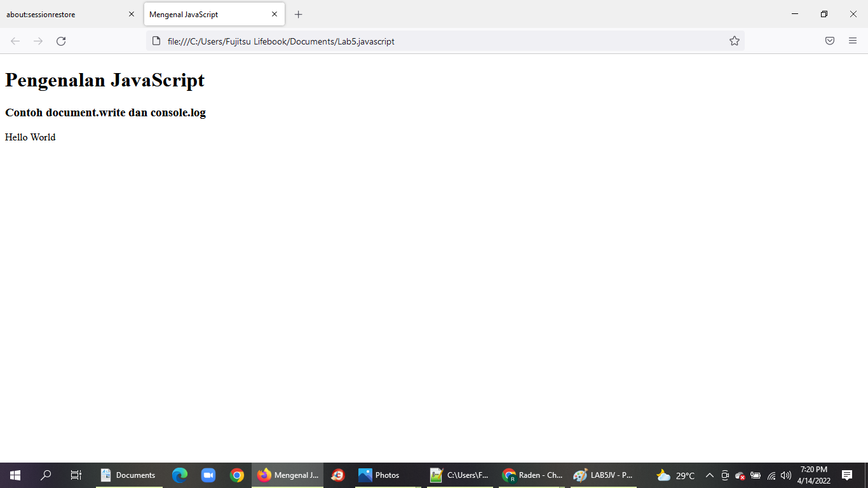Image resolution: width=868 pixels, height=488 pixels.
Task: Switch to the about:sessionrestore tab
Action: pyautogui.click(x=71, y=14)
